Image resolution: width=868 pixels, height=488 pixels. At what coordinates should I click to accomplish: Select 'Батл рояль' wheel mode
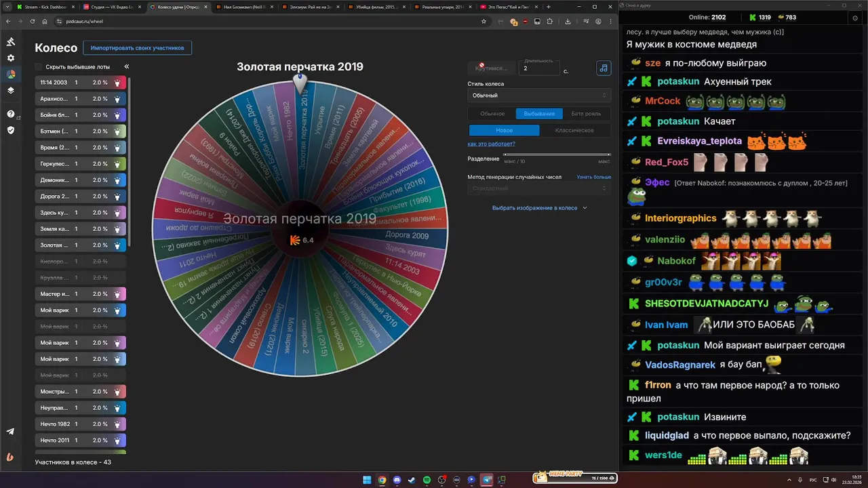(586, 114)
